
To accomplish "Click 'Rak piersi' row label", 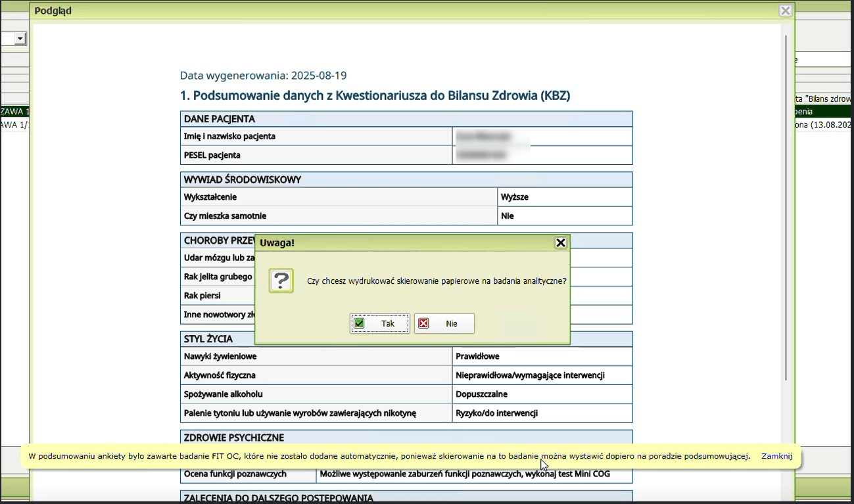I will pyautogui.click(x=202, y=296).
